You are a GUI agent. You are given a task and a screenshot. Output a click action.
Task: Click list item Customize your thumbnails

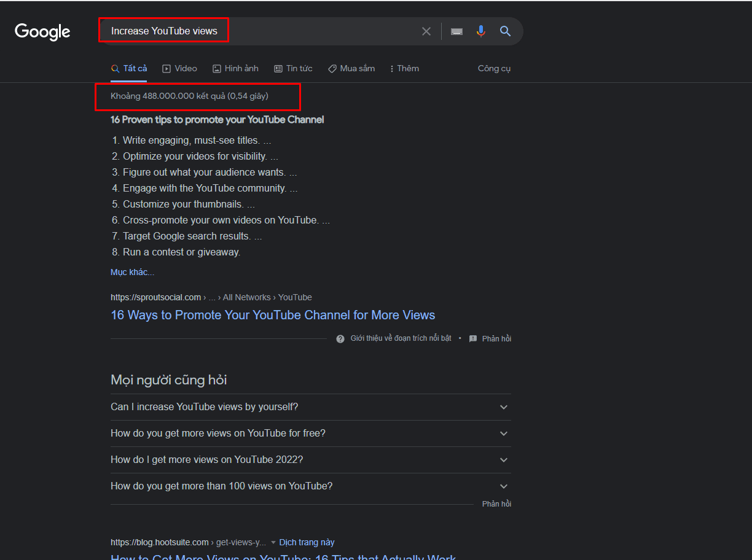coord(189,204)
